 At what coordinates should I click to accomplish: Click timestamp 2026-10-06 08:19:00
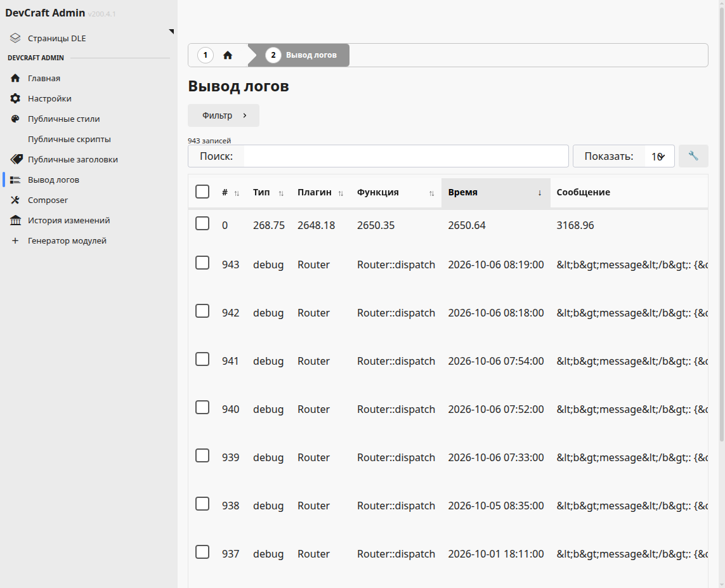(495, 265)
